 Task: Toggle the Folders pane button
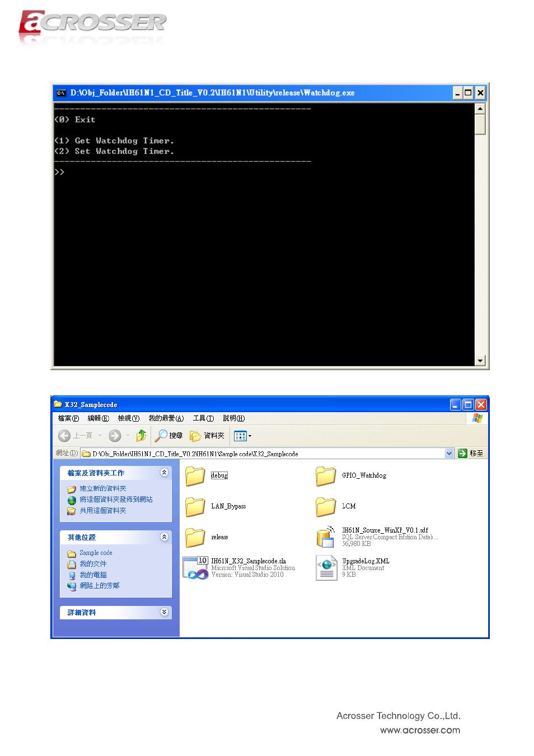207,436
